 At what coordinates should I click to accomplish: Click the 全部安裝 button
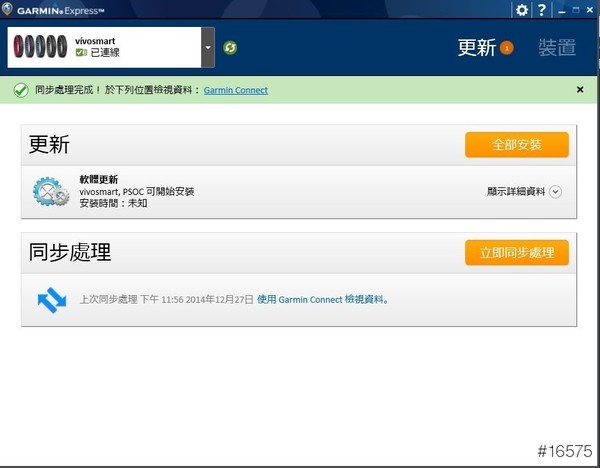(517, 145)
